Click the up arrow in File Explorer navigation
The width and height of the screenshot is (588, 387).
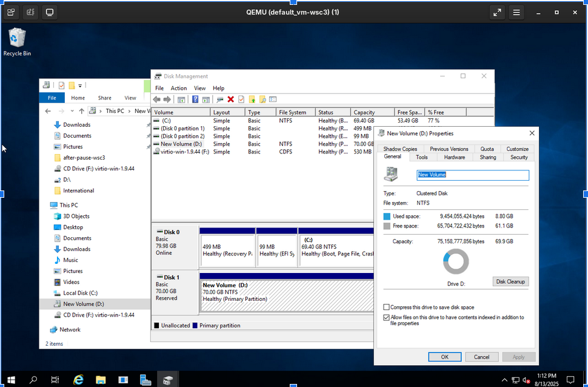81,111
